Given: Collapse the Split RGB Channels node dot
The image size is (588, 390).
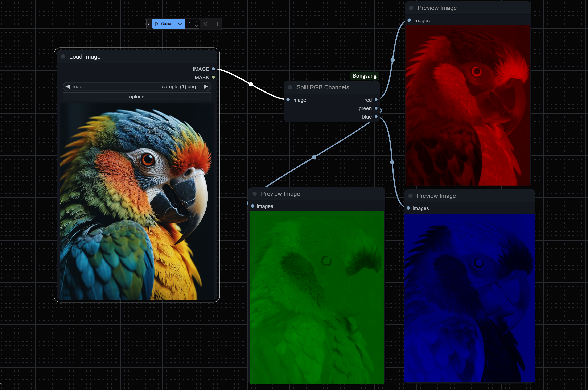Looking at the screenshot, I should click(x=290, y=87).
